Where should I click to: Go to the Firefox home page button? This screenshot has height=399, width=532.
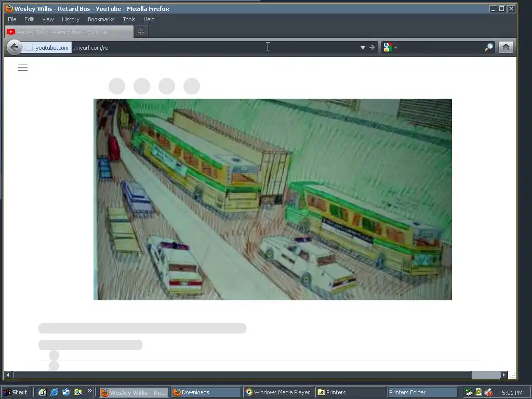[506, 47]
